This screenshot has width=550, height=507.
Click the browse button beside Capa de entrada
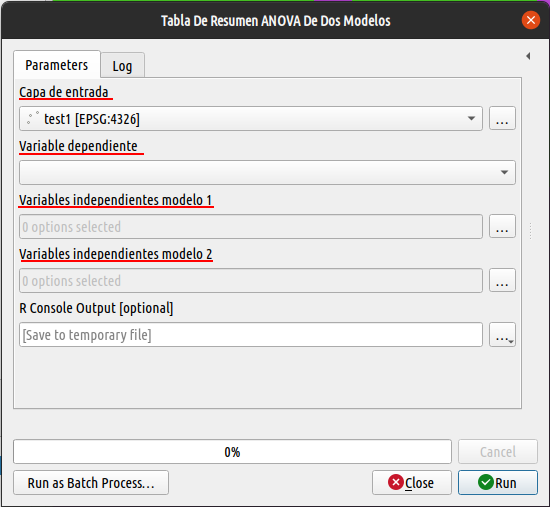point(502,119)
